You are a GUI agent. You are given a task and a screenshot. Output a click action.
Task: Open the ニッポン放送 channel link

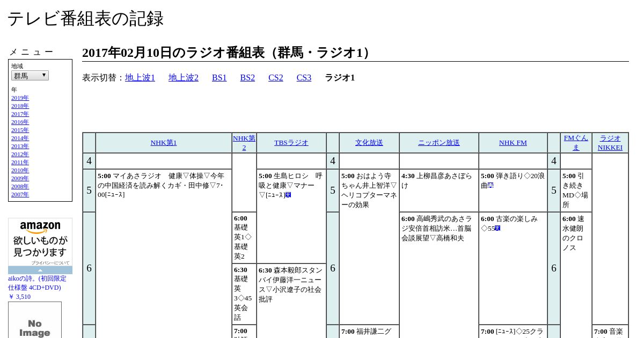point(439,143)
